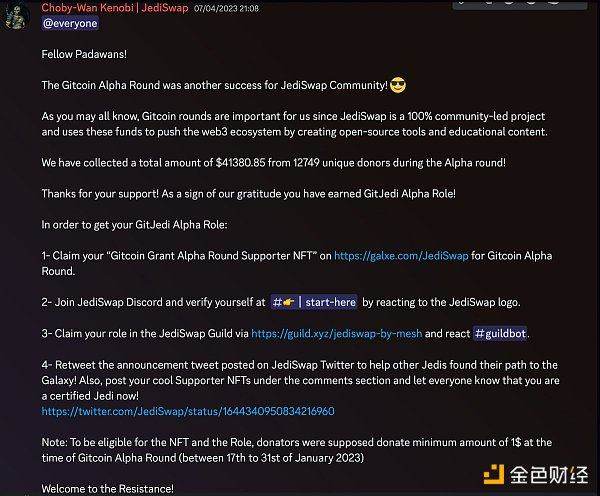Click the 'Fellow Padawans!' greeting line
This screenshot has width=600, height=496.
(84, 54)
